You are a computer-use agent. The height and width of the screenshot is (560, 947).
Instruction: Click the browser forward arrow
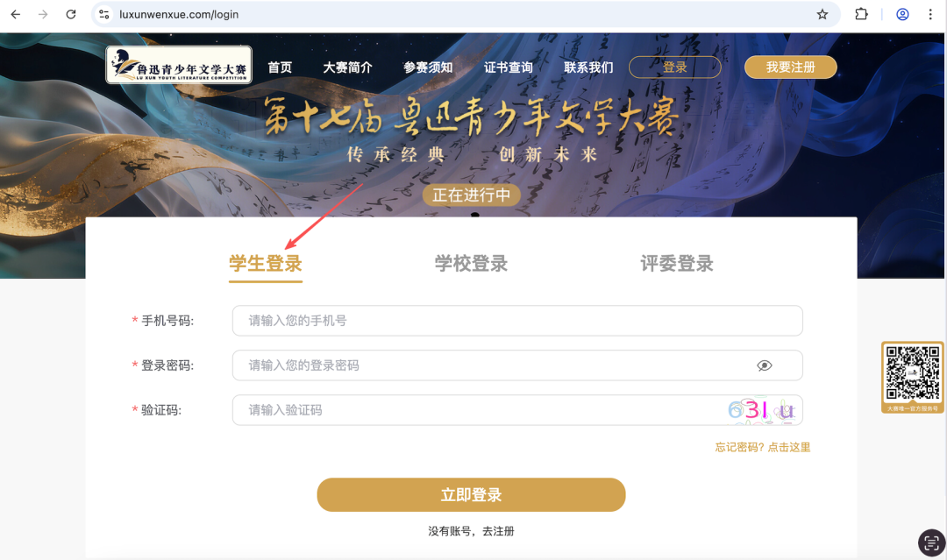(x=43, y=15)
